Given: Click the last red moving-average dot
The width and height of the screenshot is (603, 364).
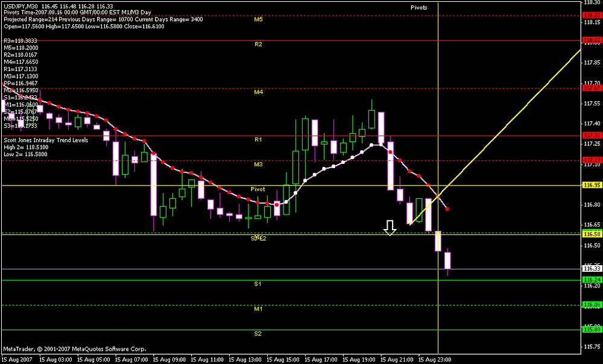Looking at the screenshot, I should [447, 209].
